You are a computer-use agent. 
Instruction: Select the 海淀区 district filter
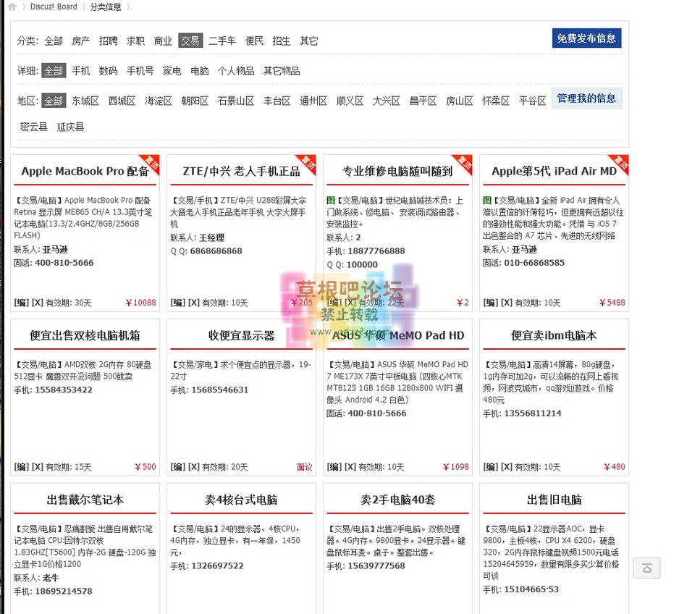156,101
